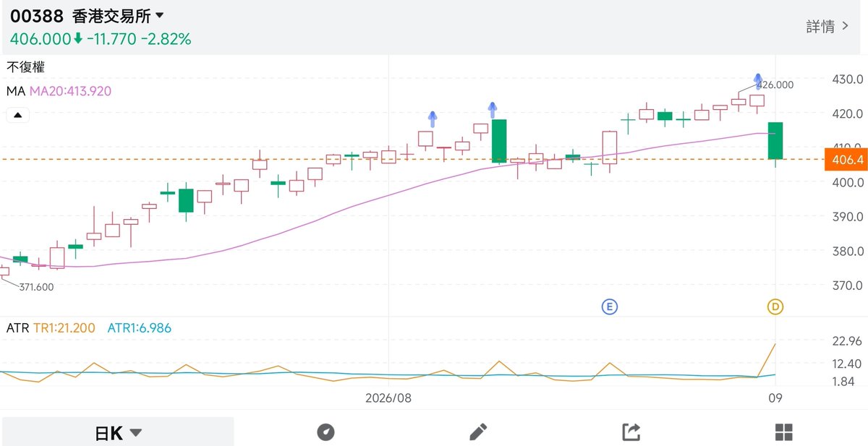Click the blue arrow signal above the large green mid-August candle
The image size is (868, 446).
pos(492,109)
